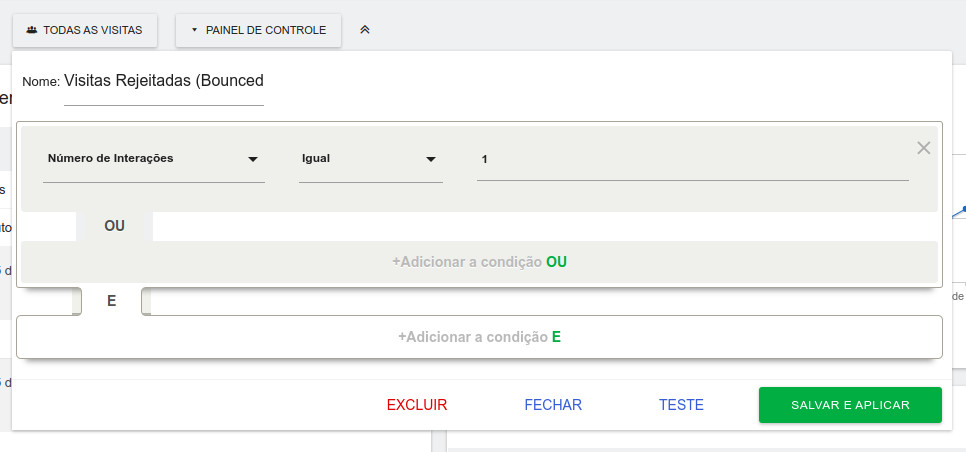
Task: Add a new OU condition
Action: [x=479, y=262]
